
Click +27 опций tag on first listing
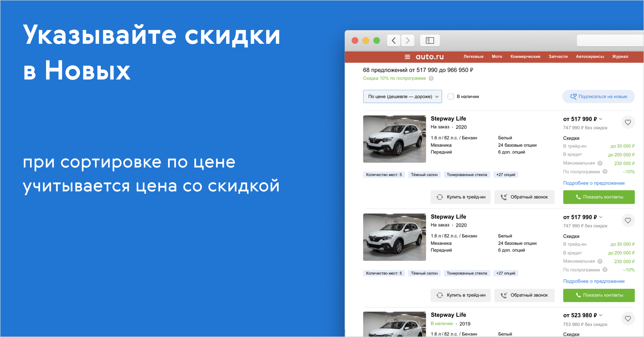pyautogui.click(x=506, y=175)
